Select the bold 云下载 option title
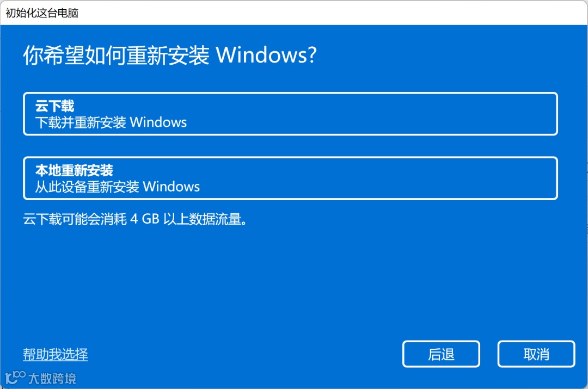Screen dimensions: 588x389 [x=55, y=106]
